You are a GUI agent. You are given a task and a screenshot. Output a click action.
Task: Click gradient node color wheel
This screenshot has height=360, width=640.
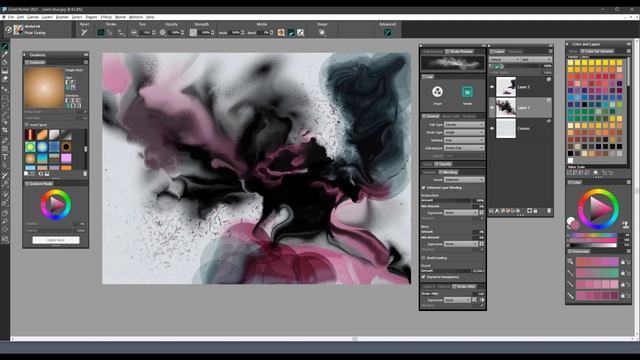[56, 204]
